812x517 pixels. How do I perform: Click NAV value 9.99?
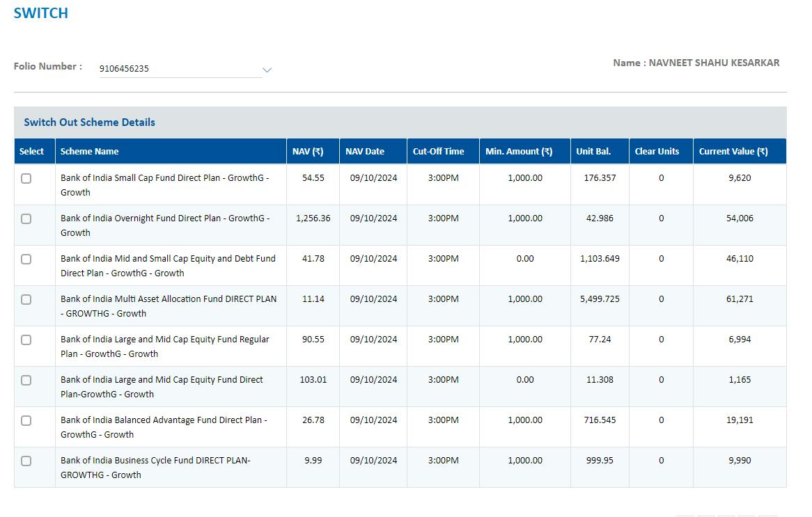point(313,460)
